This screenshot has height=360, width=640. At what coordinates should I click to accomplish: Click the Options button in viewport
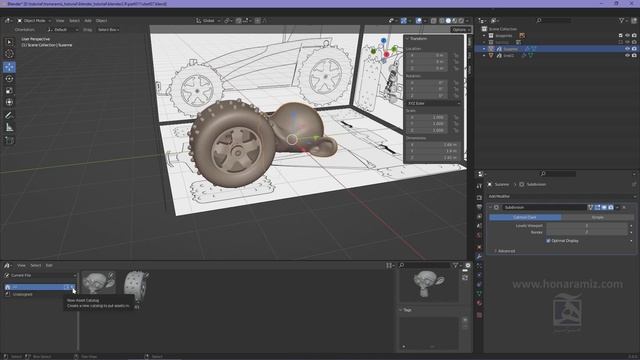click(x=461, y=30)
